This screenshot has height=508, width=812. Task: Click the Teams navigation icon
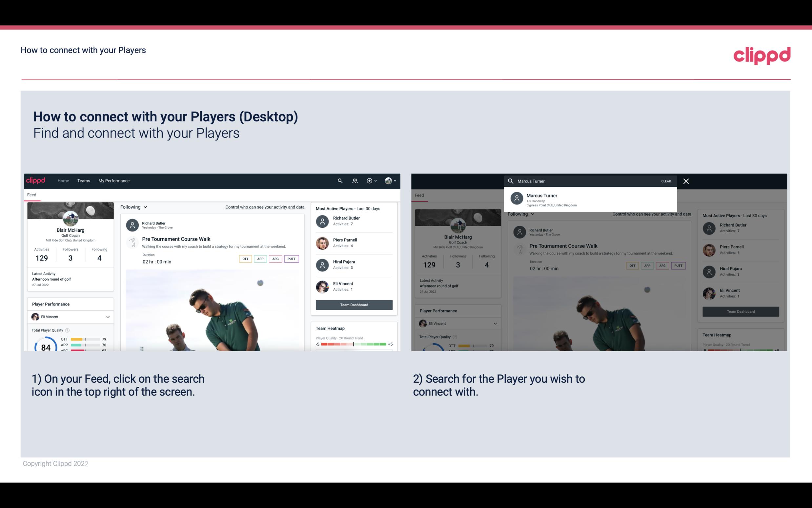83,180
